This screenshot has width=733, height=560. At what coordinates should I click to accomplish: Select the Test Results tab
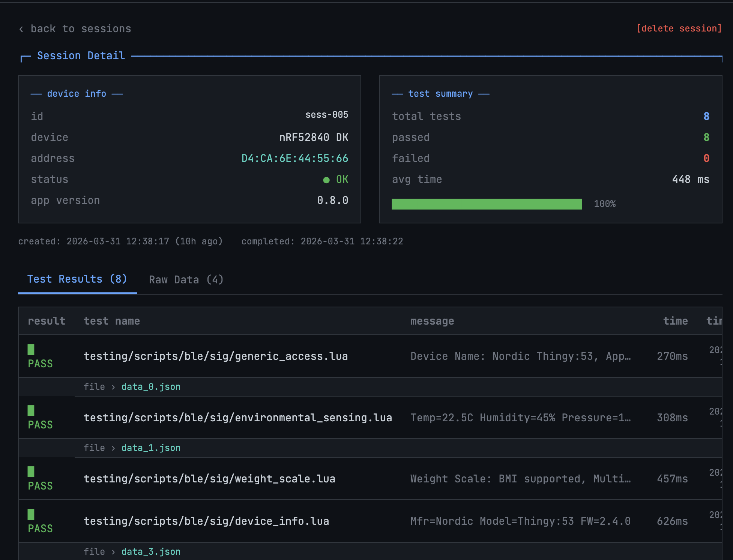pyautogui.click(x=77, y=279)
